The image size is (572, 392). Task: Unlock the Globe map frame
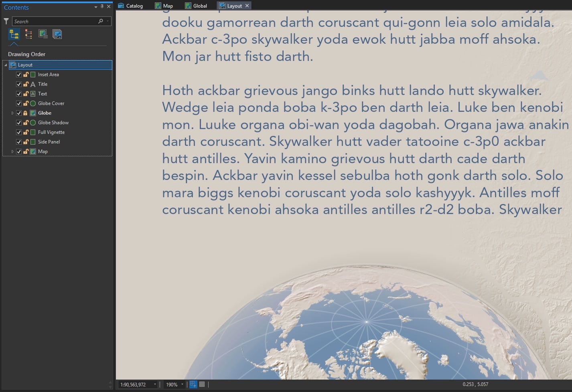(x=26, y=113)
